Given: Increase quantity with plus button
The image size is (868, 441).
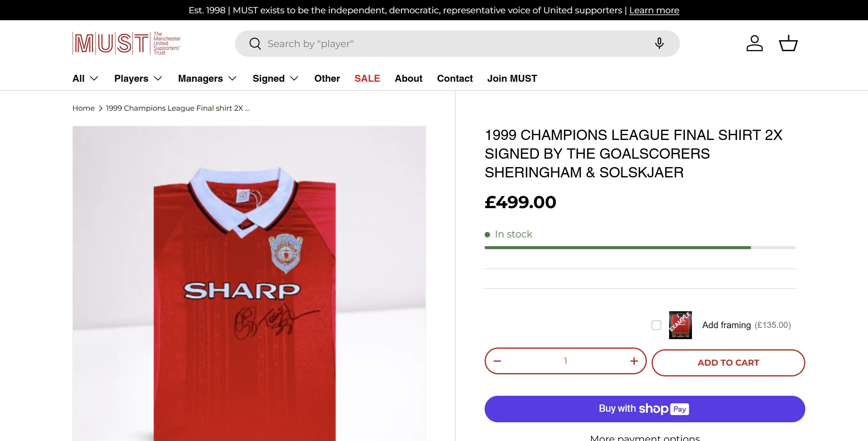Looking at the screenshot, I should (x=634, y=361).
